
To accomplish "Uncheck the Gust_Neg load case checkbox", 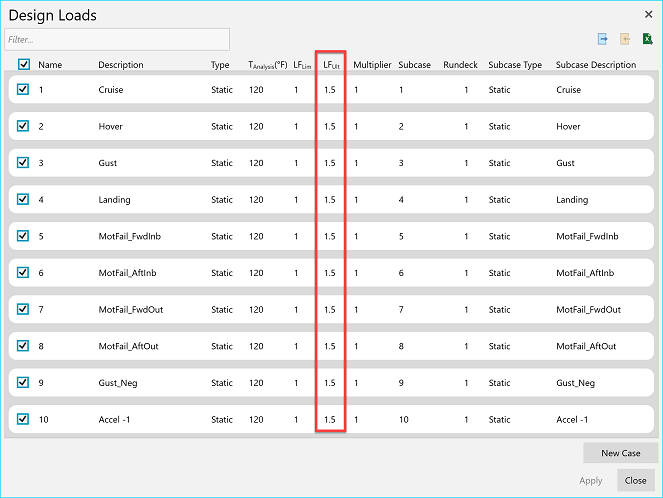I will coord(23,382).
